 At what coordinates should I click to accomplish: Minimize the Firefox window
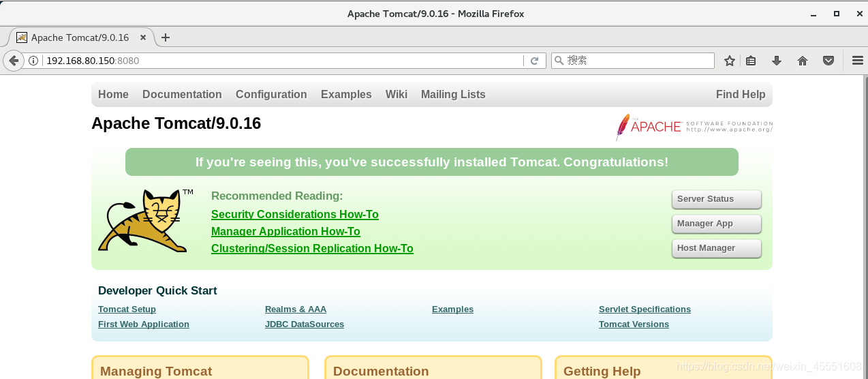pos(813,14)
